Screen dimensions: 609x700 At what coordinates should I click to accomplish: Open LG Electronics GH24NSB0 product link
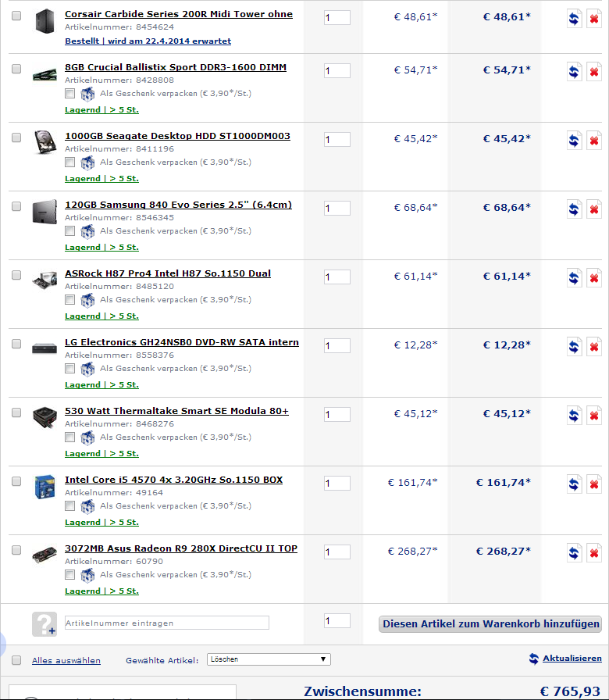(x=182, y=342)
